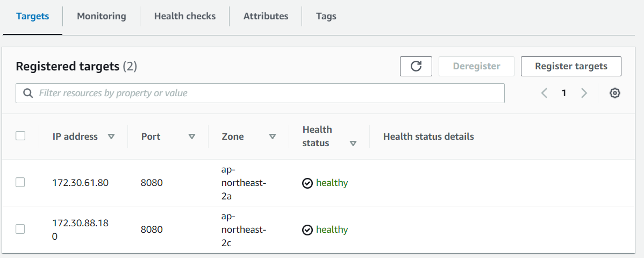Click healthy status icon for 172.30.88.180
This screenshot has width=644, height=258.
[307, 230]
